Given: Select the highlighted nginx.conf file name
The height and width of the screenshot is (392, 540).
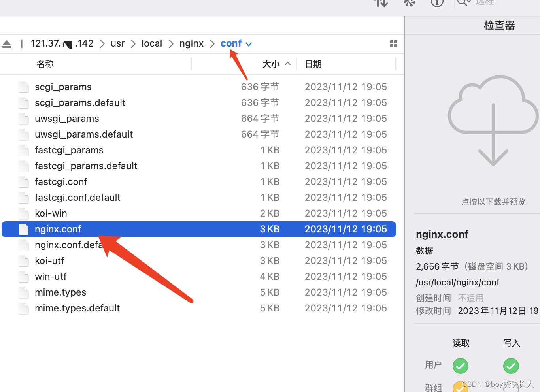Looking at the screenshot, I should point(58,229).
